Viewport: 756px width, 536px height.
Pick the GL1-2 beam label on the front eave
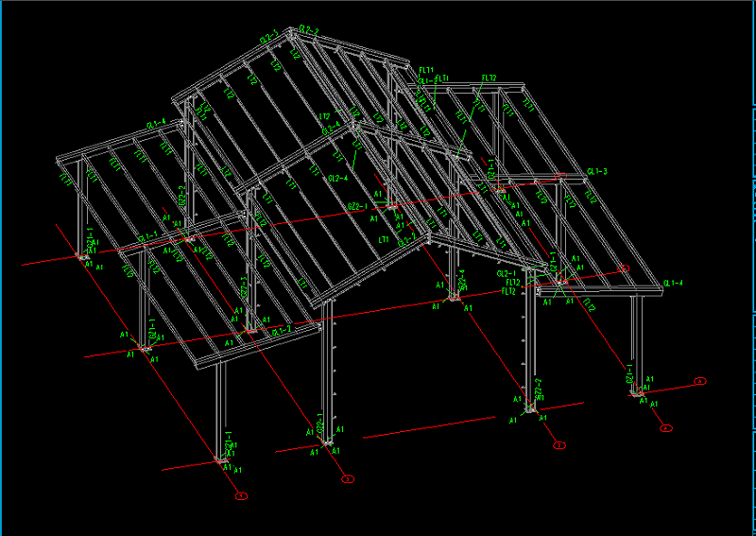(x=280, y=331)
